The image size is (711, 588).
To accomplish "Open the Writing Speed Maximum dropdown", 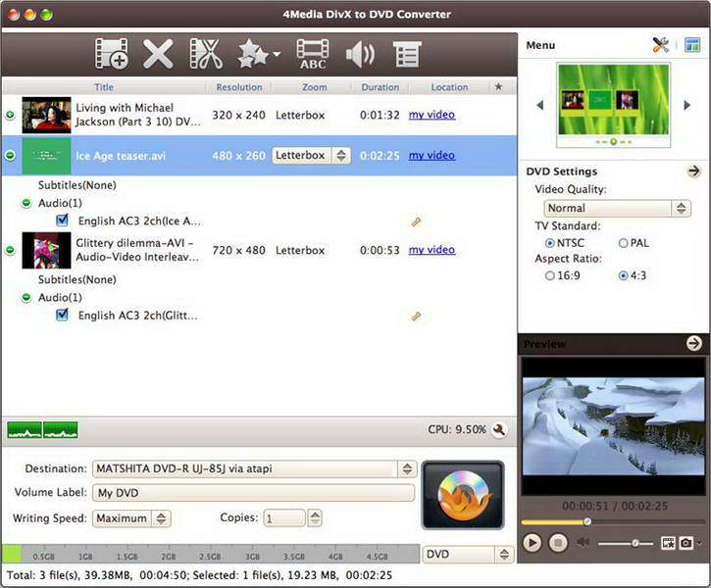I will coord(131,518).
